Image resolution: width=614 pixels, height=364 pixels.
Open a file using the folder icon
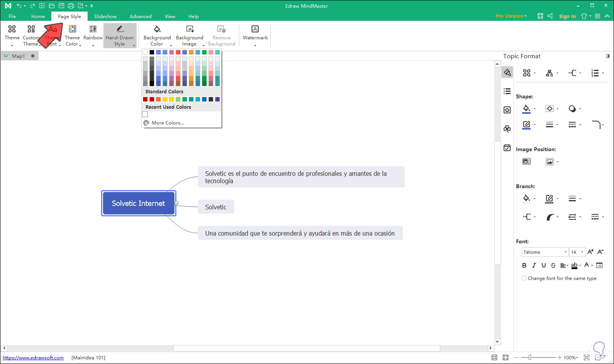(x=52, y=6)
